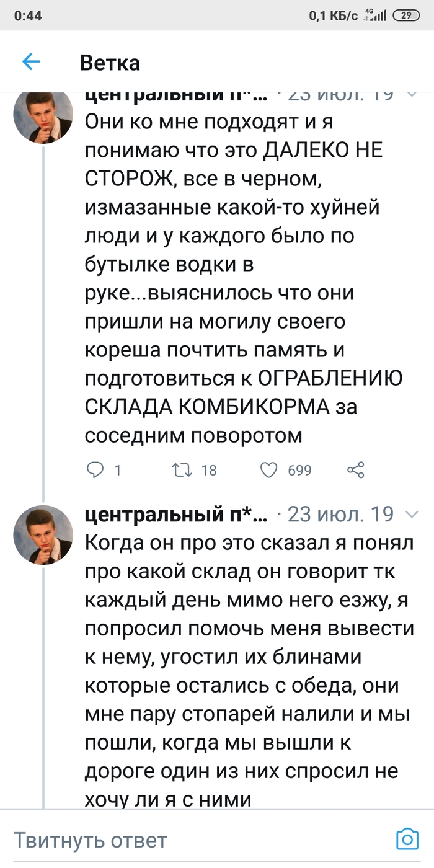Expand options chevron on the lower tweet
Screen dimensions: 434x868
pyautogui.click(x=411, y=515)
